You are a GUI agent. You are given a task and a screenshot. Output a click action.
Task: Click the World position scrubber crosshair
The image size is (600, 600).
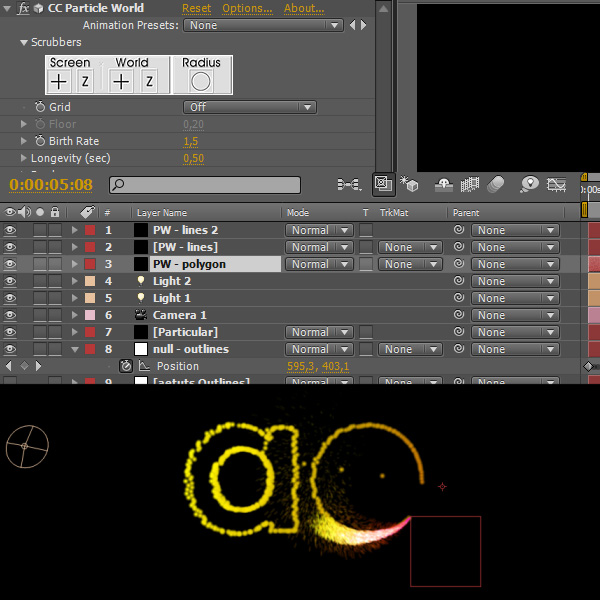click(121, 82)
